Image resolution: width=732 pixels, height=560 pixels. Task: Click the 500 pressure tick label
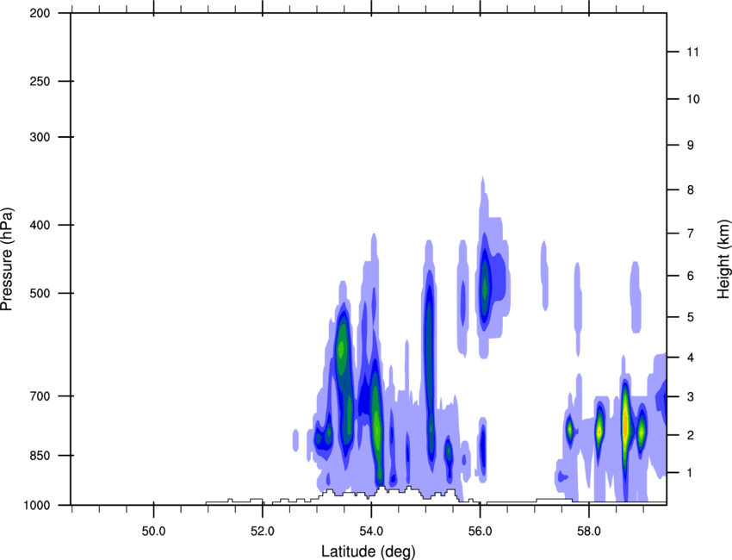point(40,293)
